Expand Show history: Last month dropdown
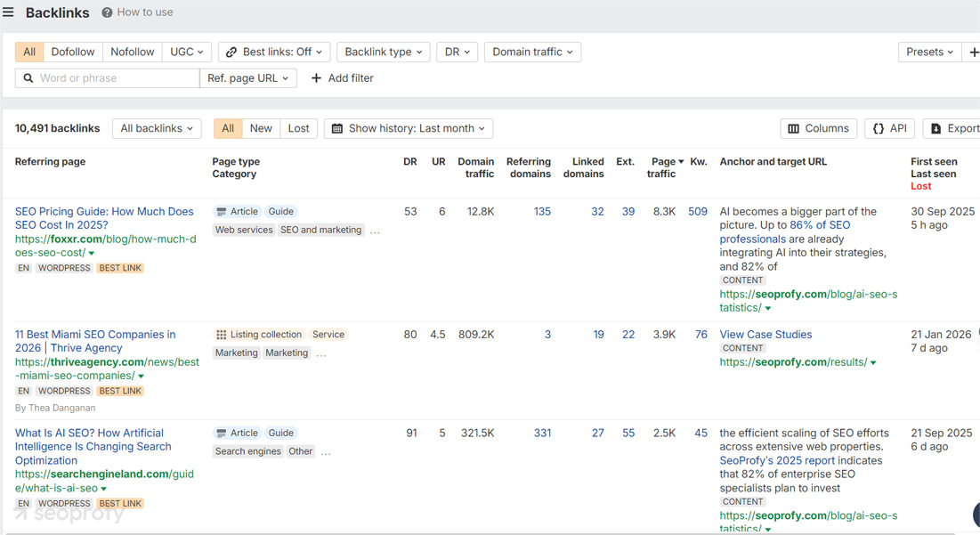 click(x=409, y=129)
